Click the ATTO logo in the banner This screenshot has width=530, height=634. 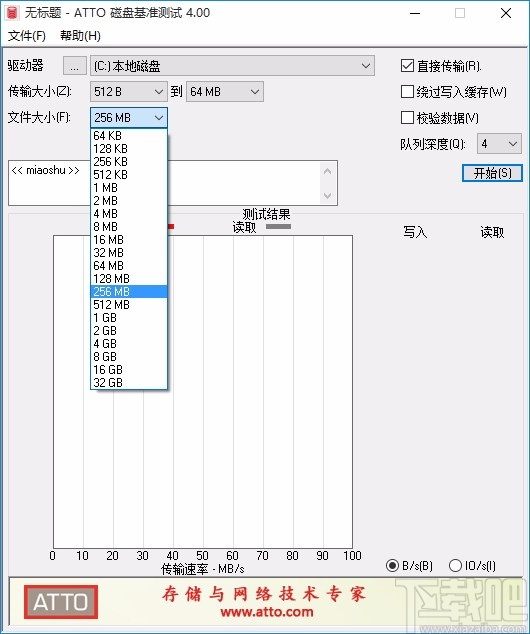(61, 602)
